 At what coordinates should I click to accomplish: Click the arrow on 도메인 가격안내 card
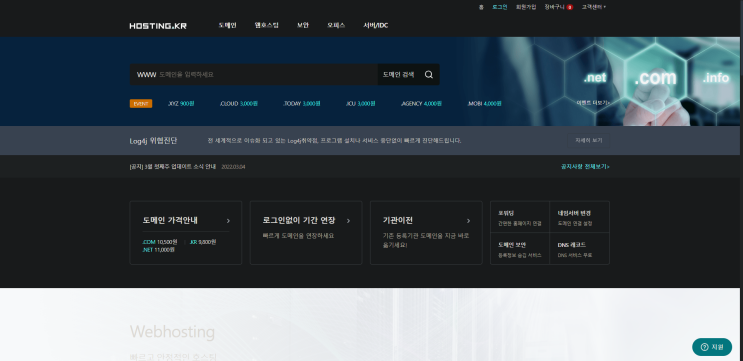coord(228,221)
